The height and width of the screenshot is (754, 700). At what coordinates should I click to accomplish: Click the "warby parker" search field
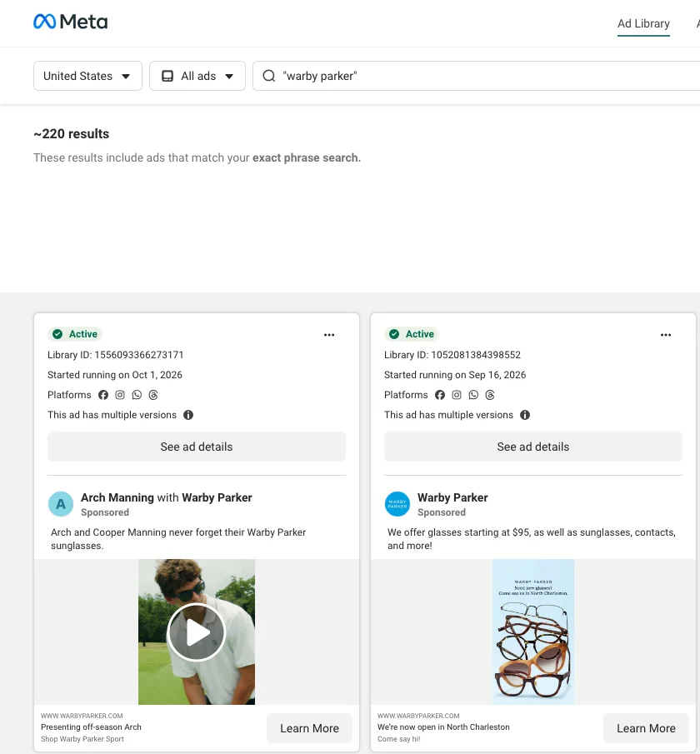click(x=477, y=76)
